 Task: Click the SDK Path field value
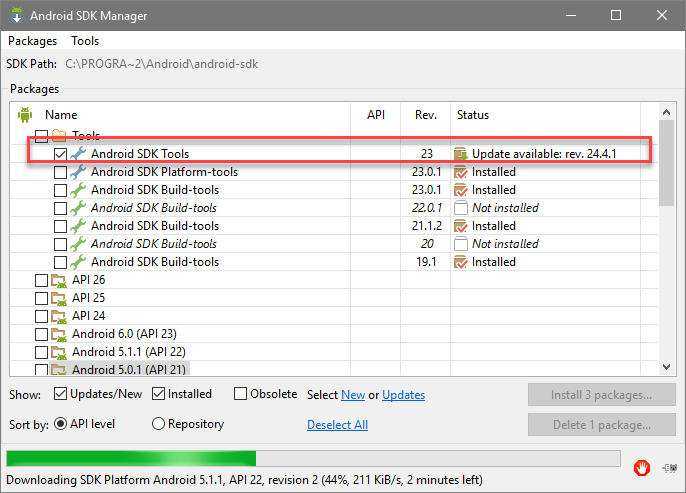coord(161,64)
